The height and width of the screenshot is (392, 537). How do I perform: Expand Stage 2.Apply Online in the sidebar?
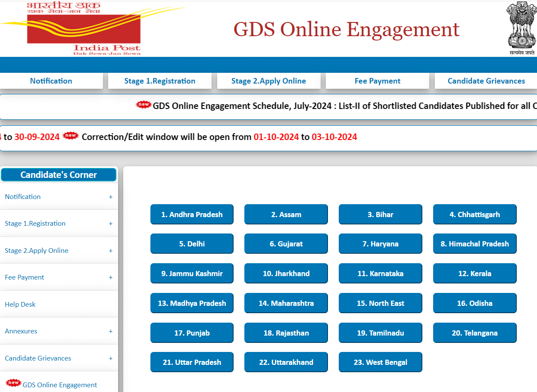point(59,251)
